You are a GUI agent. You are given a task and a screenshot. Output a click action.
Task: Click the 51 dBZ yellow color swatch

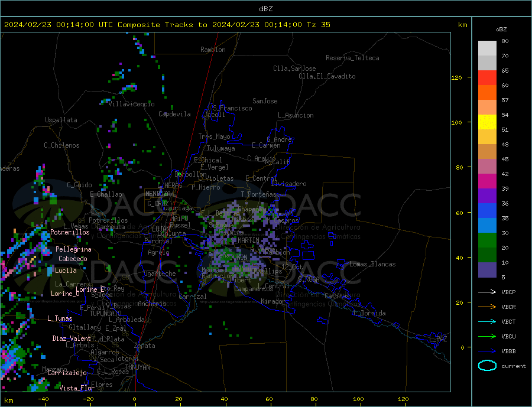(487, 122)
